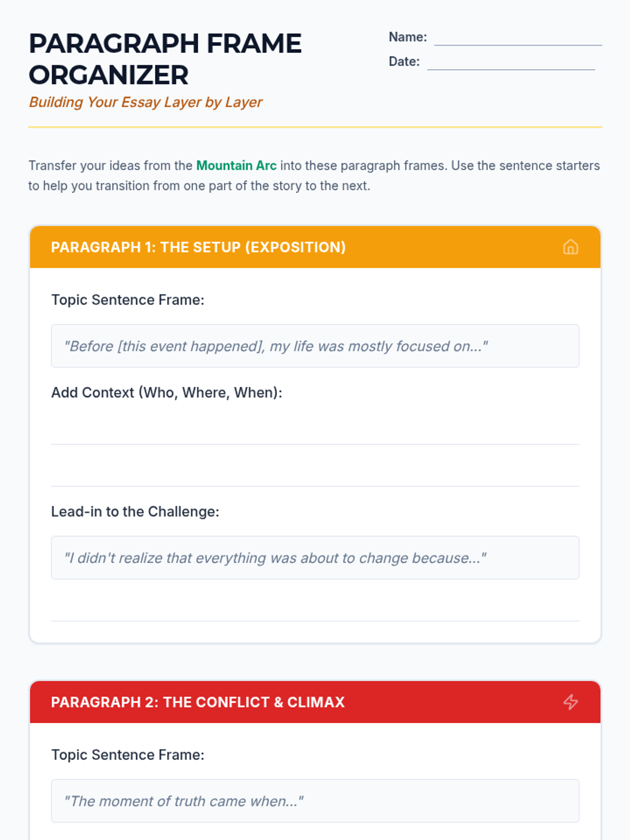The image size is (630, 840).
Task: Open the Mountain Arc link
Action: pyautogui.click(x=236, y=166)
